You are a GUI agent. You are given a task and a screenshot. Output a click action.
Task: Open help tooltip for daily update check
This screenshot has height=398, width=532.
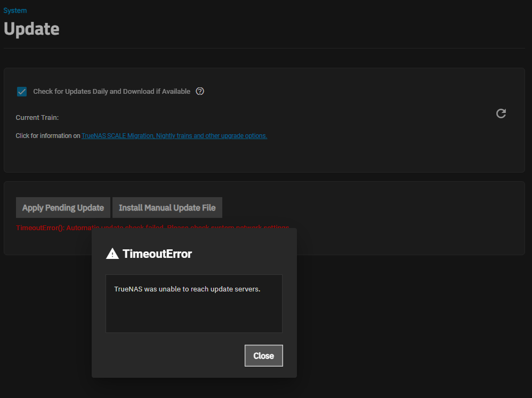click(200, 91)
